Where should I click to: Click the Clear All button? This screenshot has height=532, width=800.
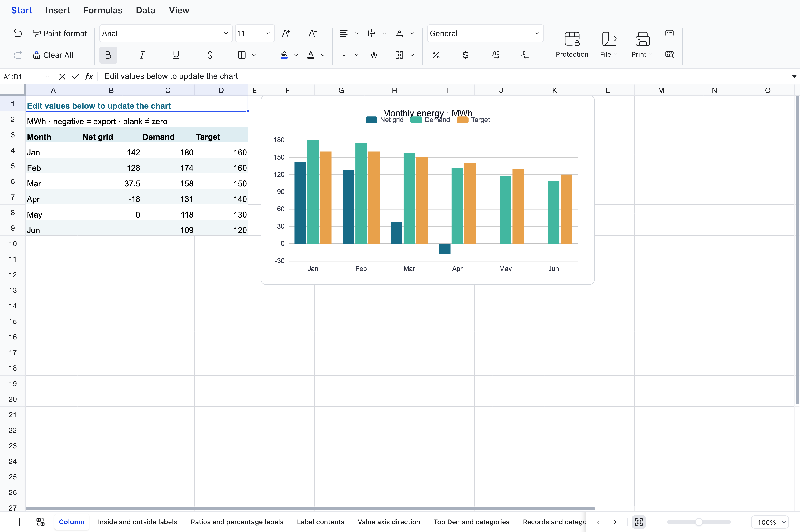53,55
